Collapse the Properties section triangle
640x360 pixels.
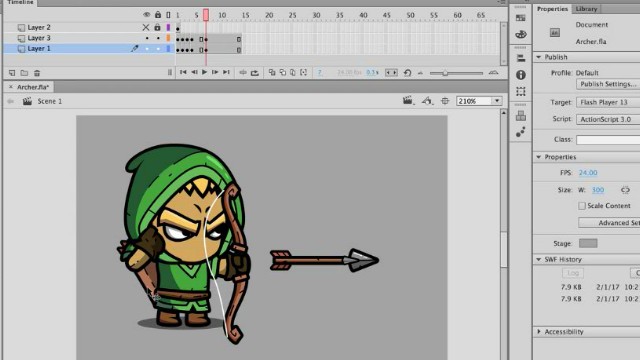pyautogui.click(x=539, y=157)
